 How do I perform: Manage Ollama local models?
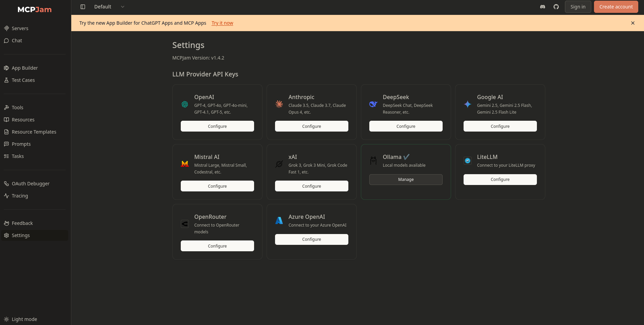coord(406,180)
